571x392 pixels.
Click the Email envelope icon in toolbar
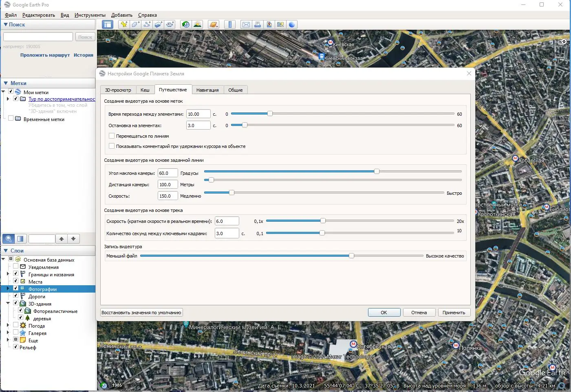246,24
